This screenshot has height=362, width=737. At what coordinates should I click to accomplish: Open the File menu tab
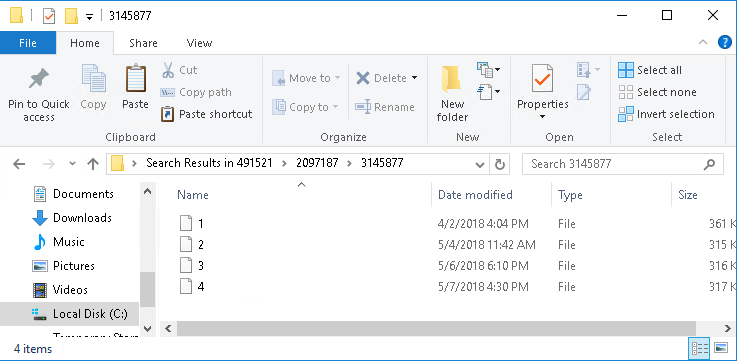[28, 43]
